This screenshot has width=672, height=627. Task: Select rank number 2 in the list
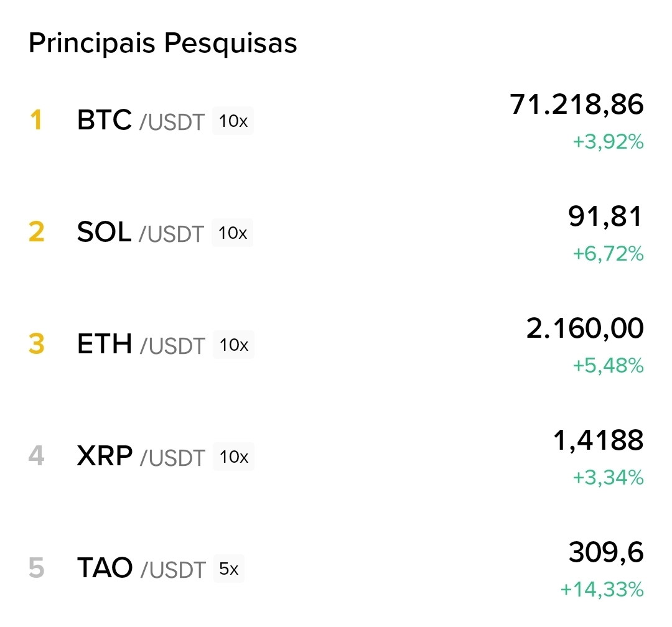click(36, 233)
